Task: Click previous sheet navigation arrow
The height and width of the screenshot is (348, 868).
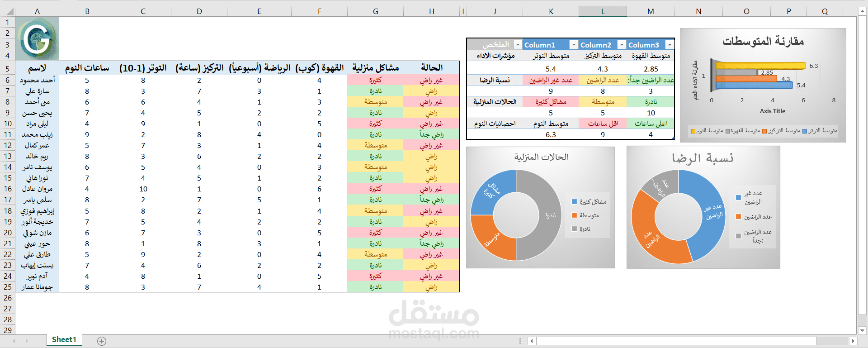Action: [14, 341]
